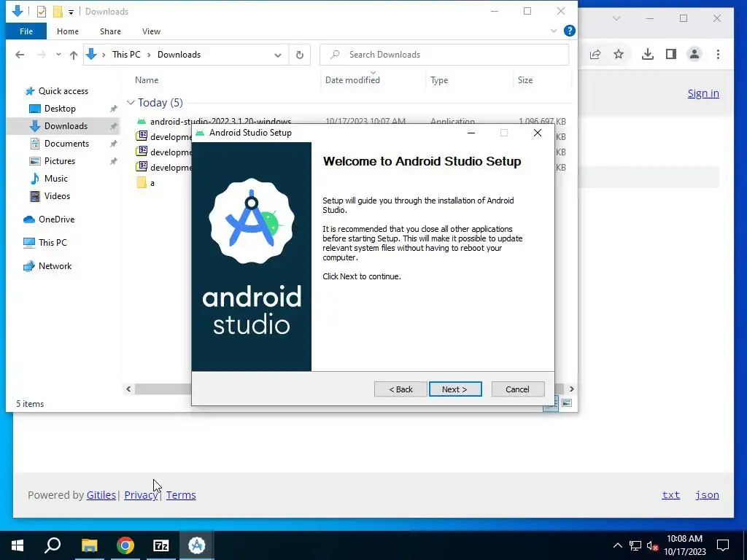The height and width of the screenshot is (560, 747).
Task: Open the Privacy link
Action: point(141,495)
